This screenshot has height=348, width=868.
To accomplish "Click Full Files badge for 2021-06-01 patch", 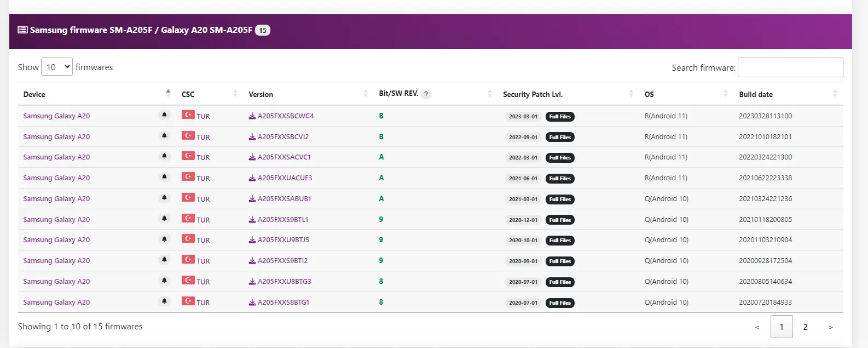I will pyautogui.click(x=560, y=179).
